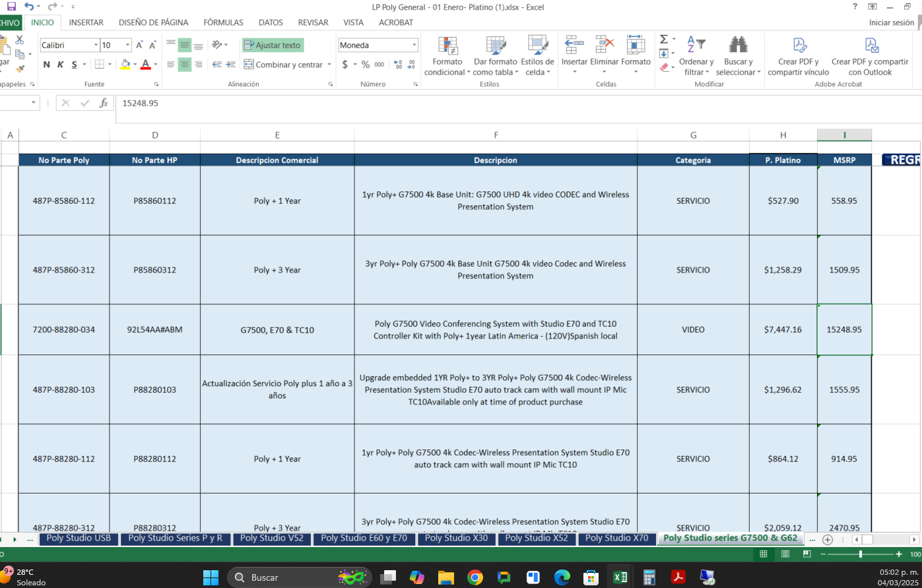The height and width of the screenshot is (588, 922).
Task: Open the REVISAR ribbon tab
Action: [x=313, y=22]
